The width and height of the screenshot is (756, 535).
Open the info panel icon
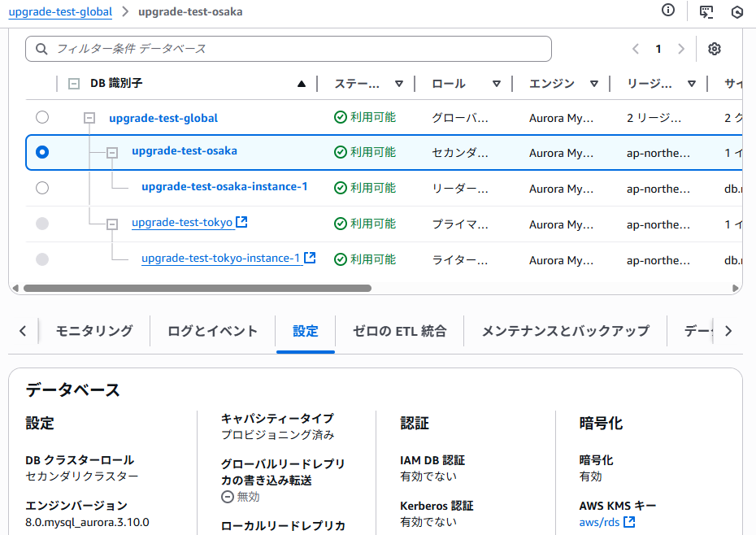click(x=667, y=10)
